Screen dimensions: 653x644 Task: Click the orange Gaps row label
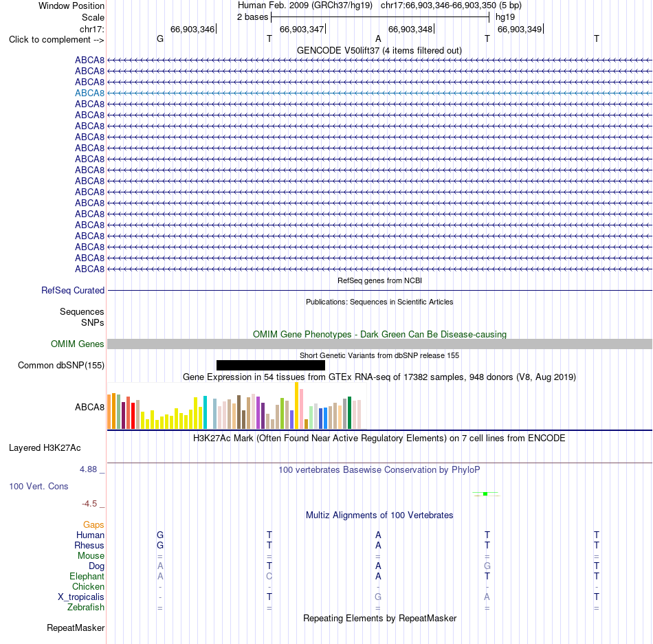pos(93,524)
